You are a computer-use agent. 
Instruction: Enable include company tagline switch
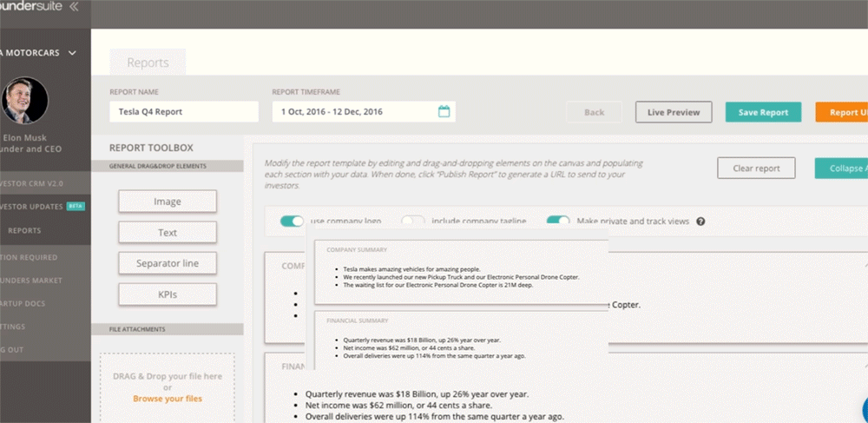(x=413, y=221)
